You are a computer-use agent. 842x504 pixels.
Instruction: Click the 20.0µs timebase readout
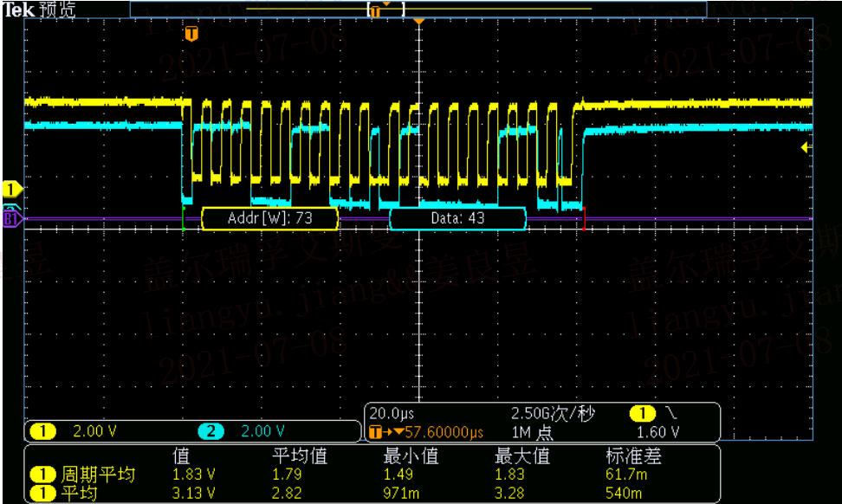(x=392, y=414)
